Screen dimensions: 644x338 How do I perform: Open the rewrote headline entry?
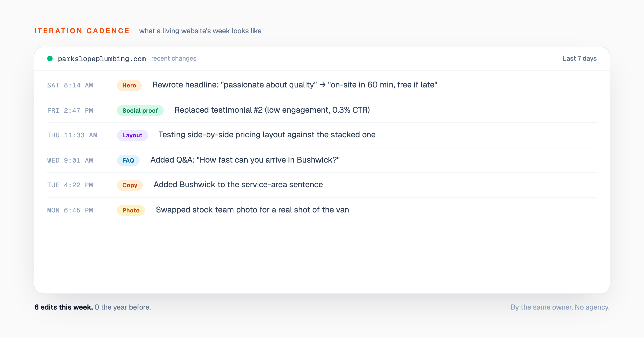295,85
